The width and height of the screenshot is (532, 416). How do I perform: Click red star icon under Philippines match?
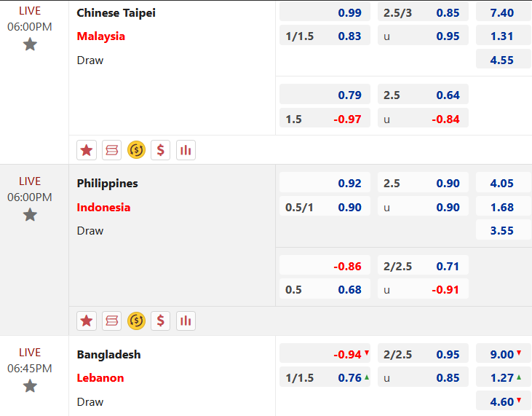point(87,321)
